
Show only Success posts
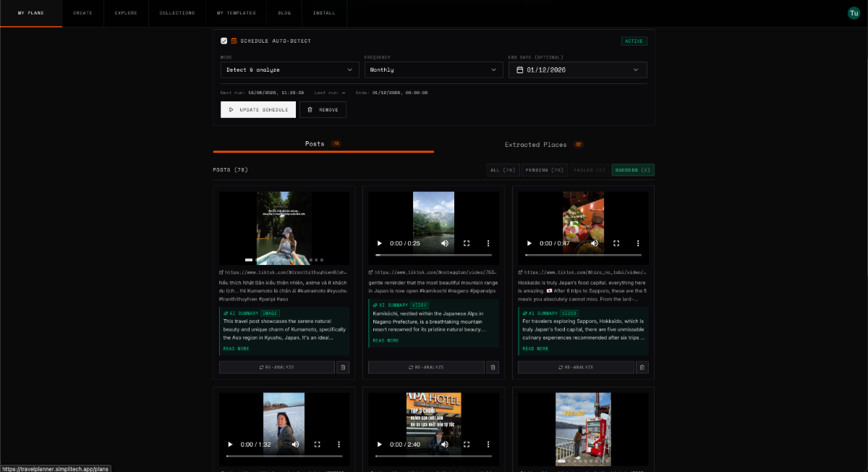click(x=633, y=170)
